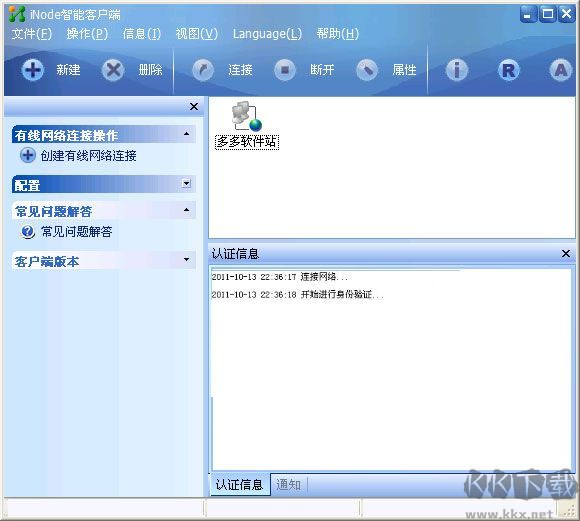Screen dimensions: 580x521
Task: Open the 帮助(H) menu
Action: 338,34
